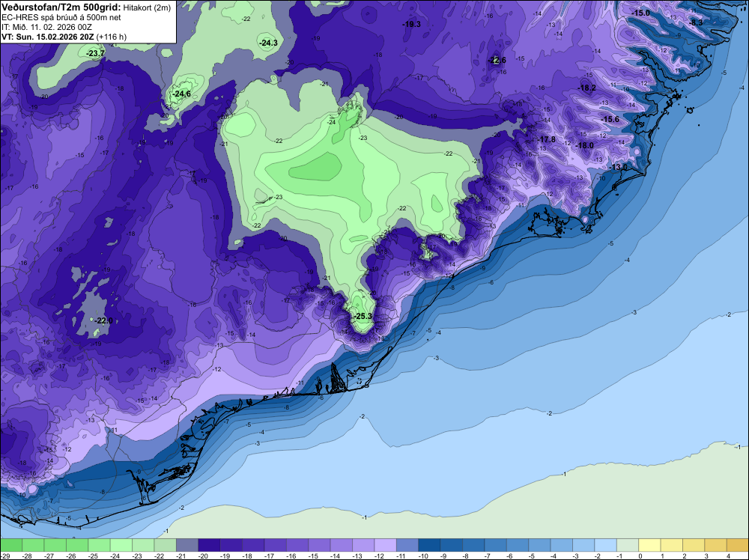The height and width of the screenshot is (560, 749).
Task: Select the 'IT: Mið. 11. 02. 2026 00Z' line
Action: click(x=46, y=27)
